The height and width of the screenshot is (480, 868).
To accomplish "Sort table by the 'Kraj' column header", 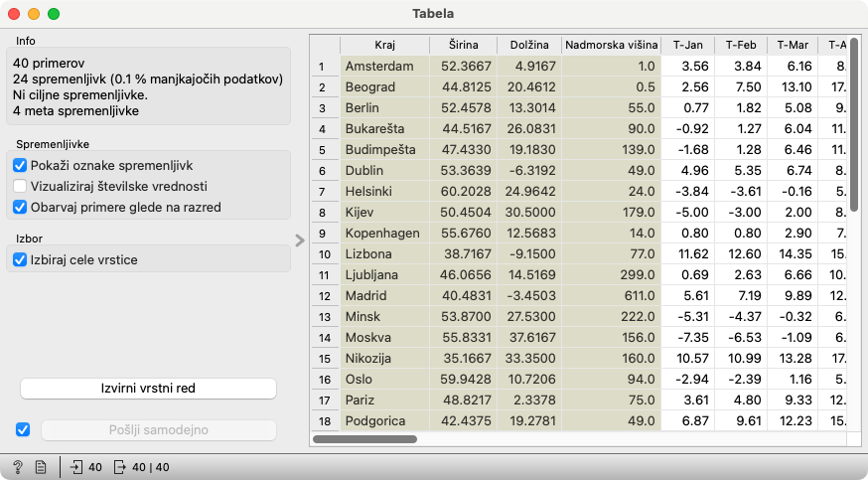I will coord(384,45).
